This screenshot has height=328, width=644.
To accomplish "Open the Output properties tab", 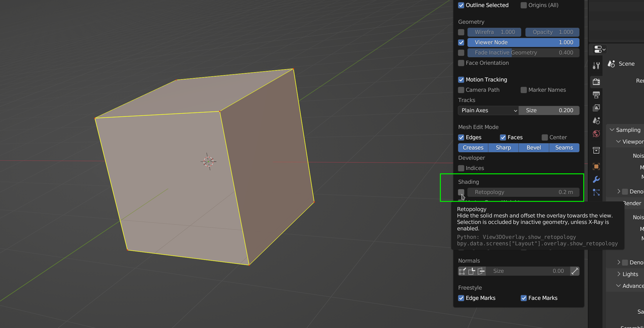I will pos(596,95).
